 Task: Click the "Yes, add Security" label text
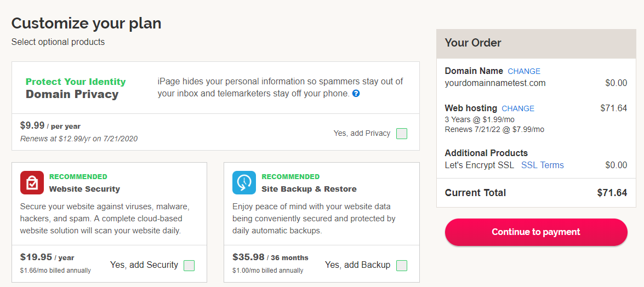(144, 265)
